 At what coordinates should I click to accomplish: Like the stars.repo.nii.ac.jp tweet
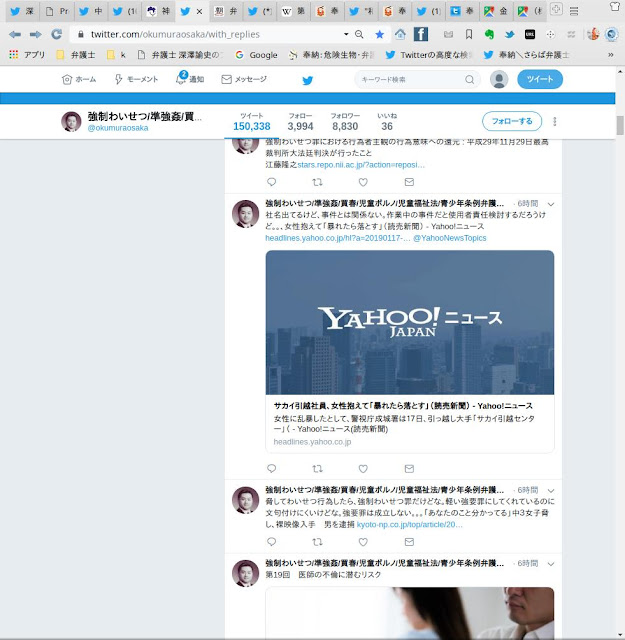363,182
